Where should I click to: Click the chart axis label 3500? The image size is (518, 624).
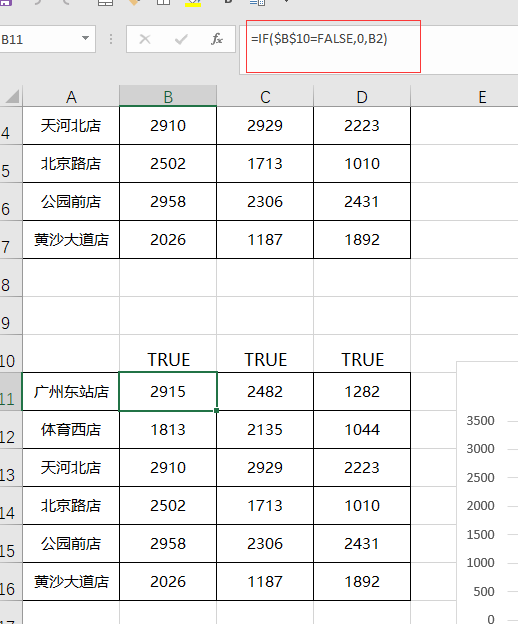point(481,421)
